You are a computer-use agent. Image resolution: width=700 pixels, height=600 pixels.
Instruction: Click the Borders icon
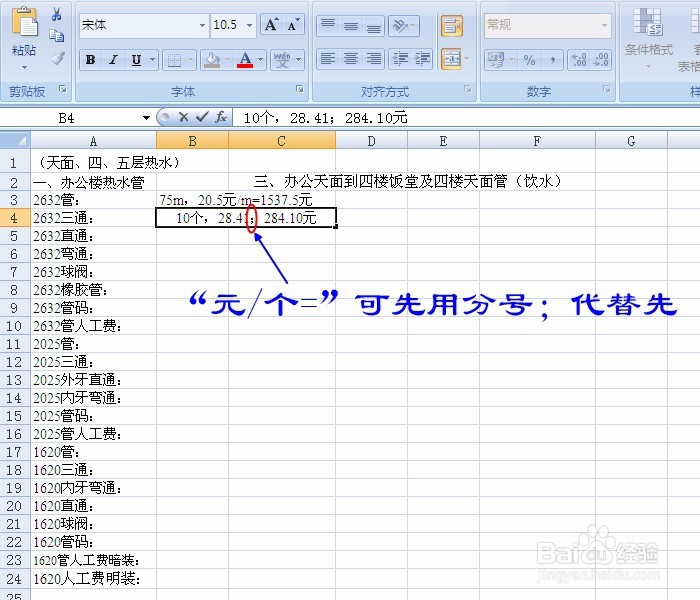coord(174,60)
